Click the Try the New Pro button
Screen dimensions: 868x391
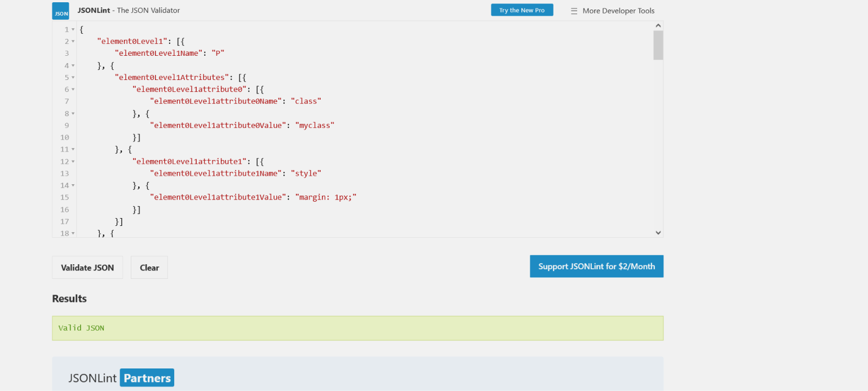point(521,10)
